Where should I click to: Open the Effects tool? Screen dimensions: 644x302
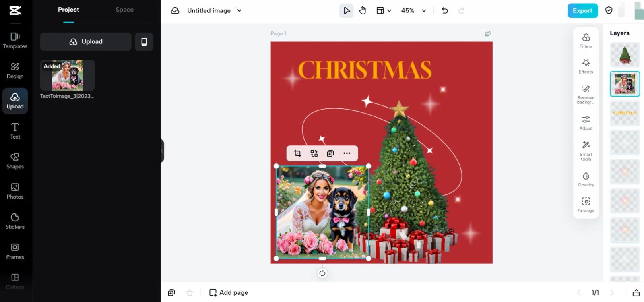[x=586, y=66]
